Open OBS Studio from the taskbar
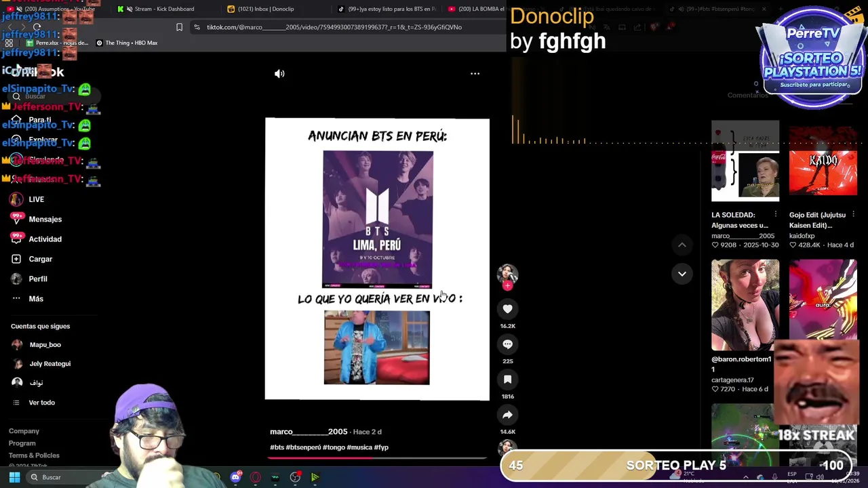 coord(295,477)
